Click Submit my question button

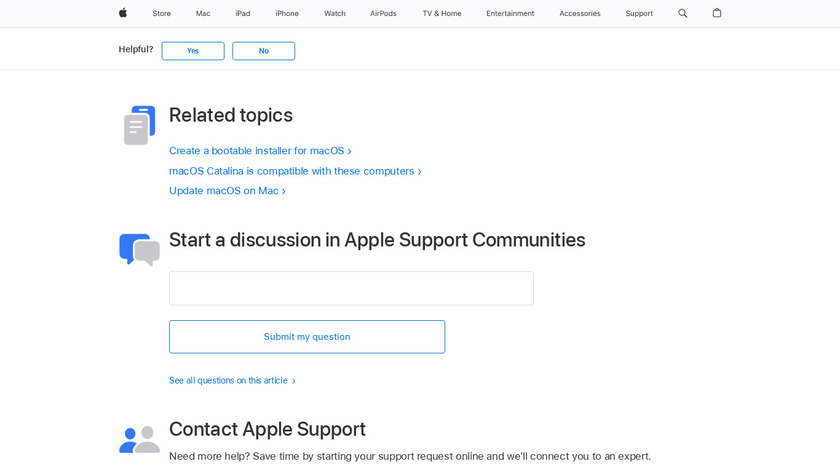[x=307, y=337]
